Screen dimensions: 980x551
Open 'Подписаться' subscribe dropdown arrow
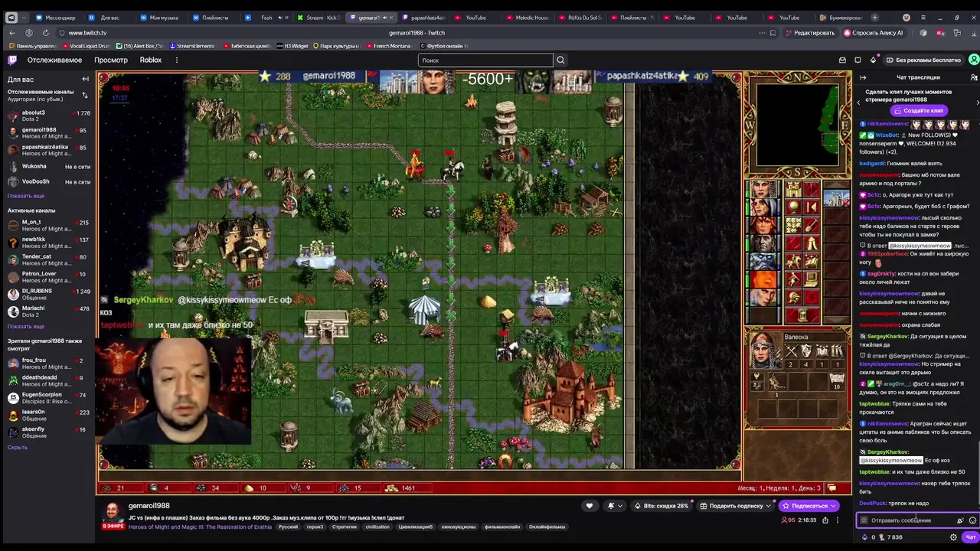(x=832, y=506)
